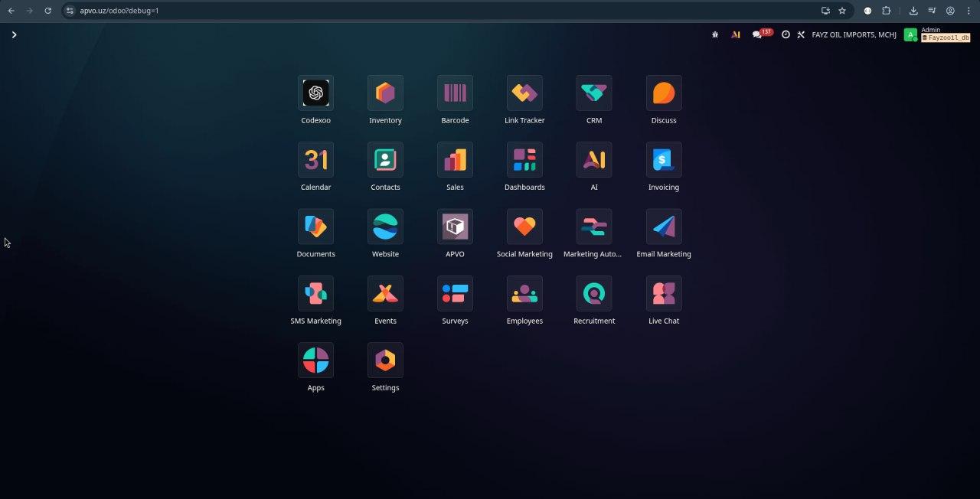Open the Apps module

click(315, 360)
